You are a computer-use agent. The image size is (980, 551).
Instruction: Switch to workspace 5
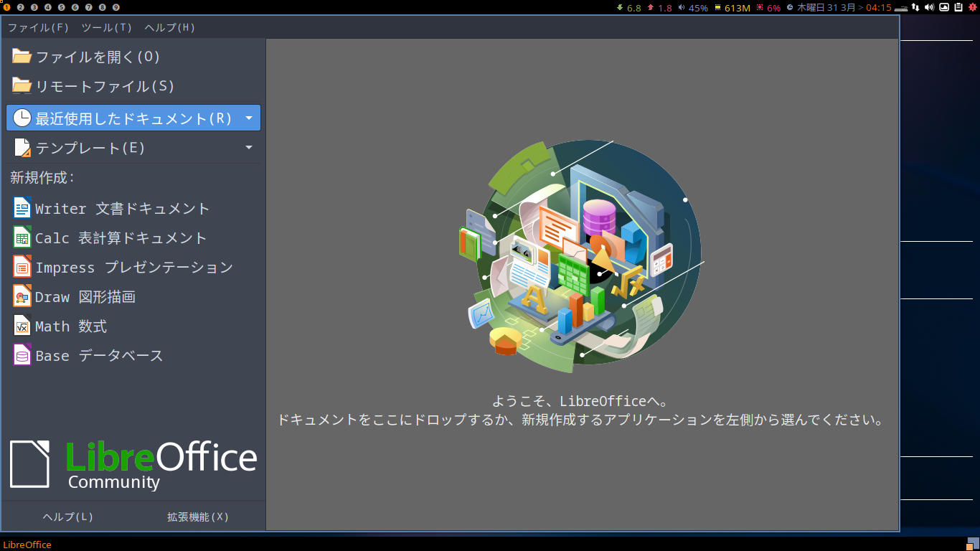pos(61,7)
